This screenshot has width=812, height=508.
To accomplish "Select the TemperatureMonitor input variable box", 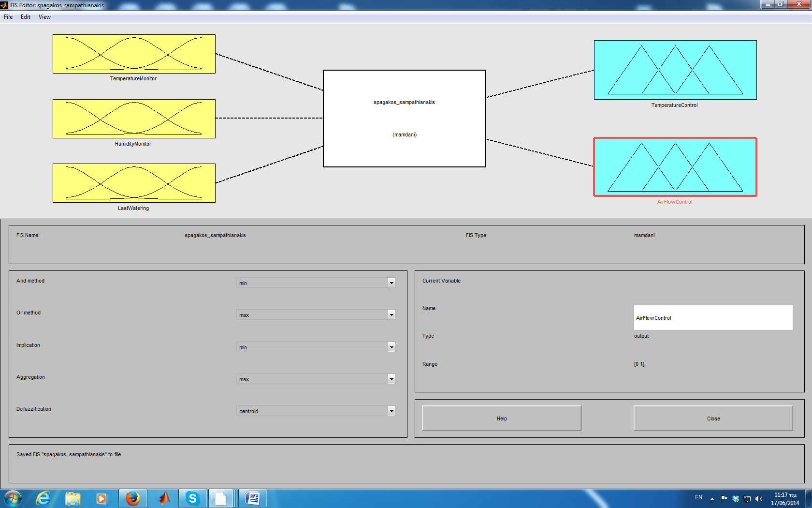I will tap(134, 54).
